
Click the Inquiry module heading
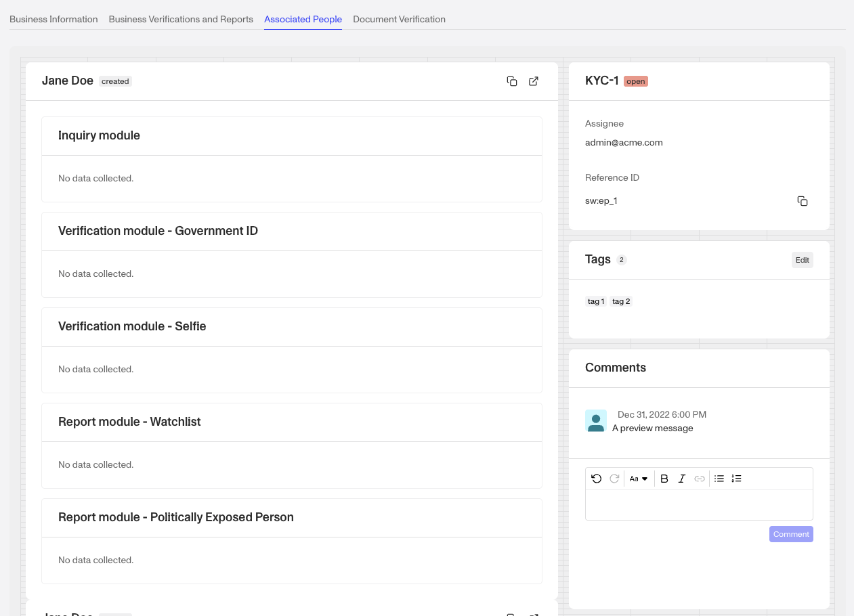pos(99,135)
